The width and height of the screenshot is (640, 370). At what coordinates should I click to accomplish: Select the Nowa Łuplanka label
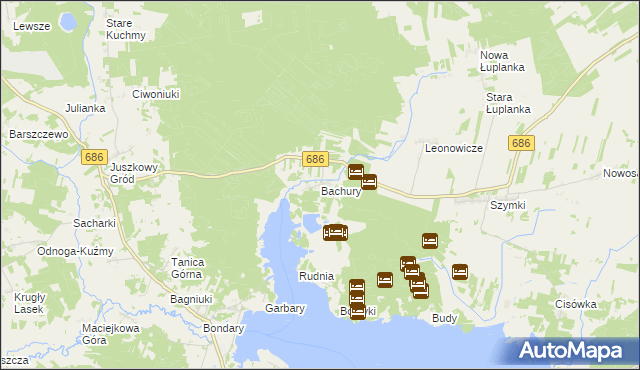click(502, 61)
